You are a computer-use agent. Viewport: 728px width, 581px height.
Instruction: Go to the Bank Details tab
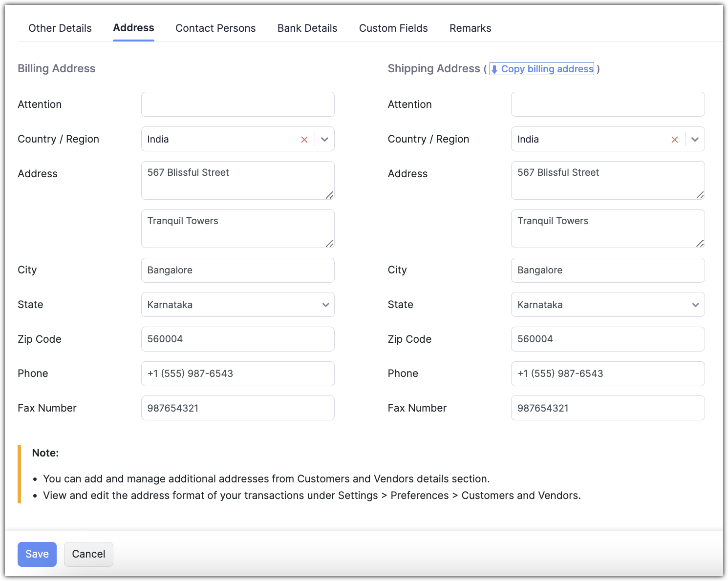(x=307, y=28)
